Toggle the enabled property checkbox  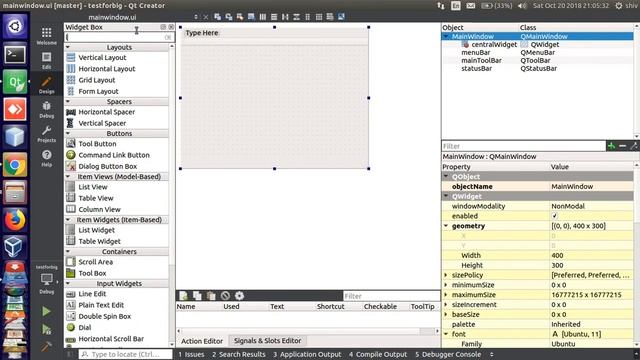coord(554,216)
